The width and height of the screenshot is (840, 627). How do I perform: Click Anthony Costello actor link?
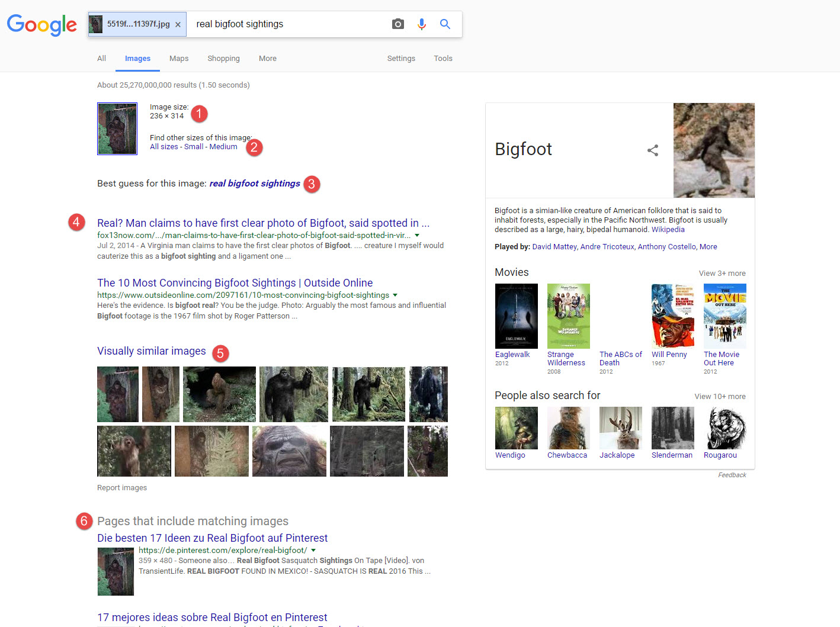(x=667, y=247)
